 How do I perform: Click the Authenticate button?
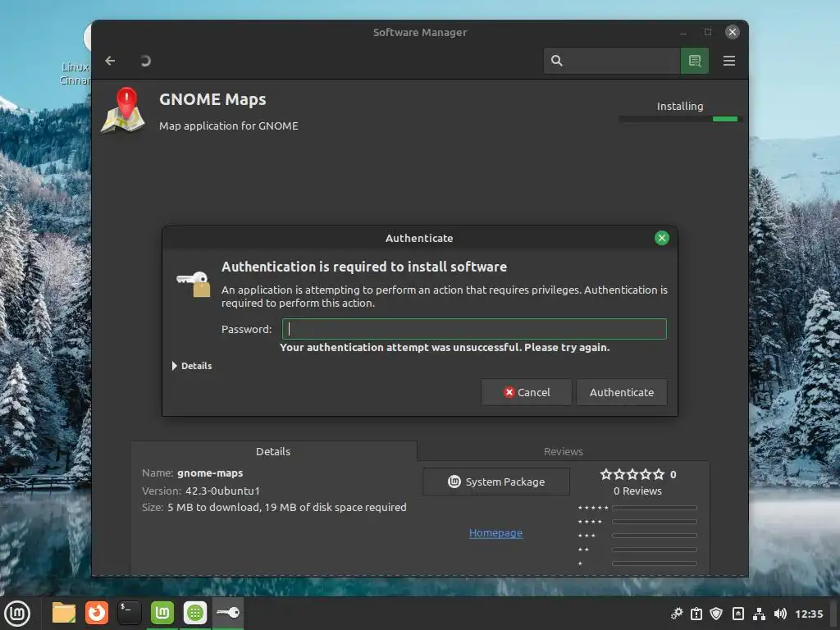click(x=622, y=392)
